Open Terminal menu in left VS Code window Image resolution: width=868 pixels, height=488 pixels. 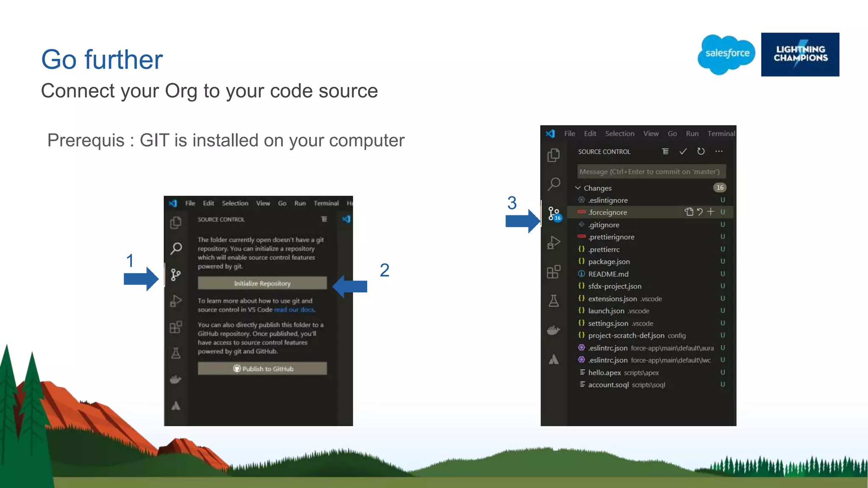[x=326, y=203]
